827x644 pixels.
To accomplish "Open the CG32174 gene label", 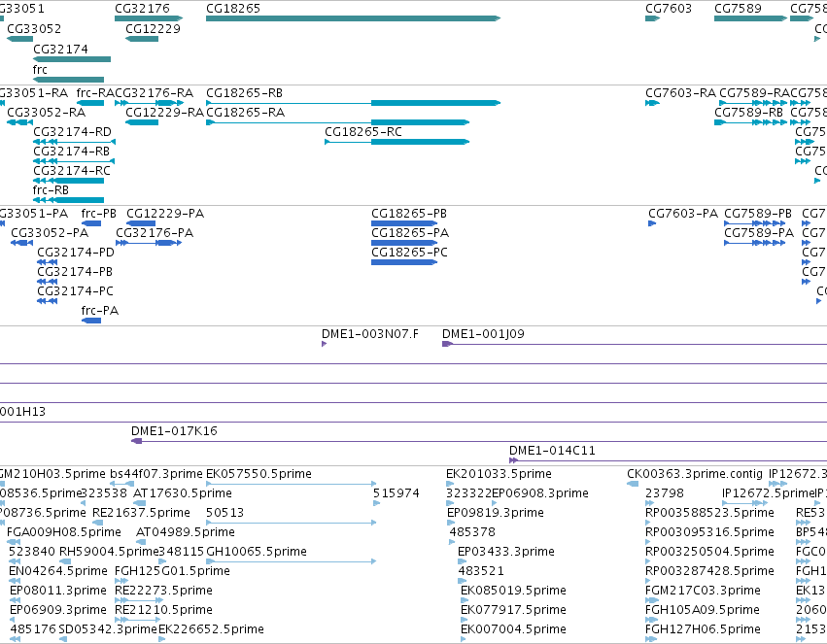I will click(60, 49).
